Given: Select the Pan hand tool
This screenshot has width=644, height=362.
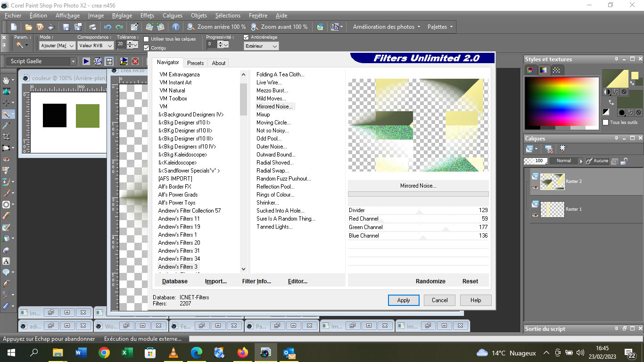Looking at the screenshot, I should coord(6,80).
